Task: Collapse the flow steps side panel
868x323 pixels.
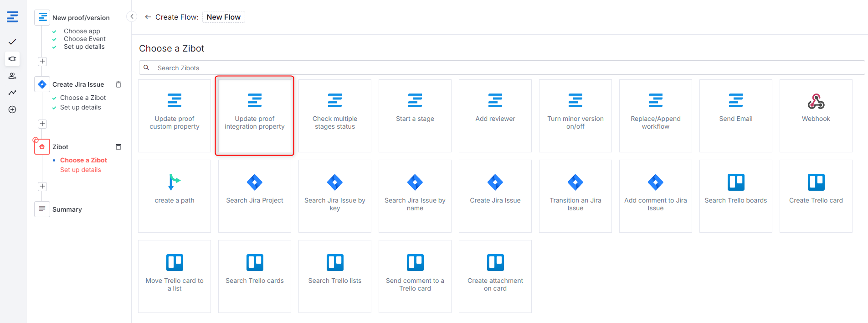Action: click(x=132, y=17)
